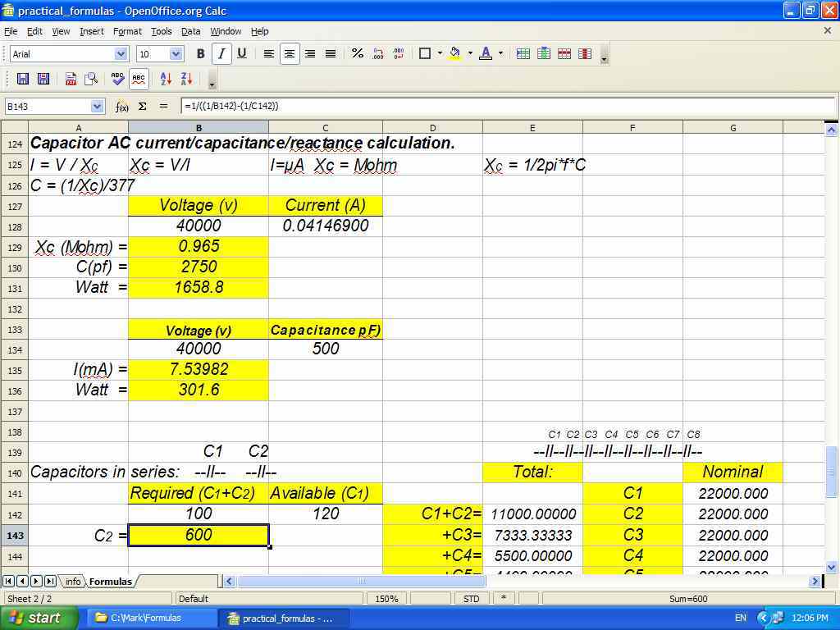Screen dimensions: 840x630
Task: Export directly as PDF
Action: click(71, 79)
